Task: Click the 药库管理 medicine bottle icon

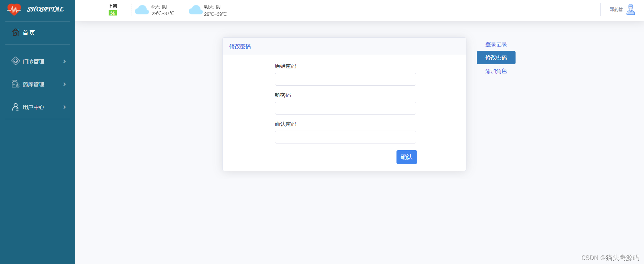Action: (15, 84)
